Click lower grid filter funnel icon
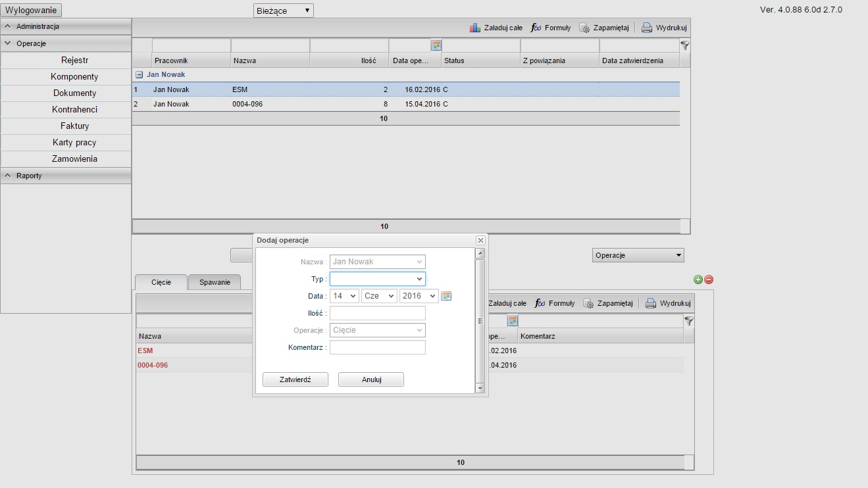 tap(689, 321)
